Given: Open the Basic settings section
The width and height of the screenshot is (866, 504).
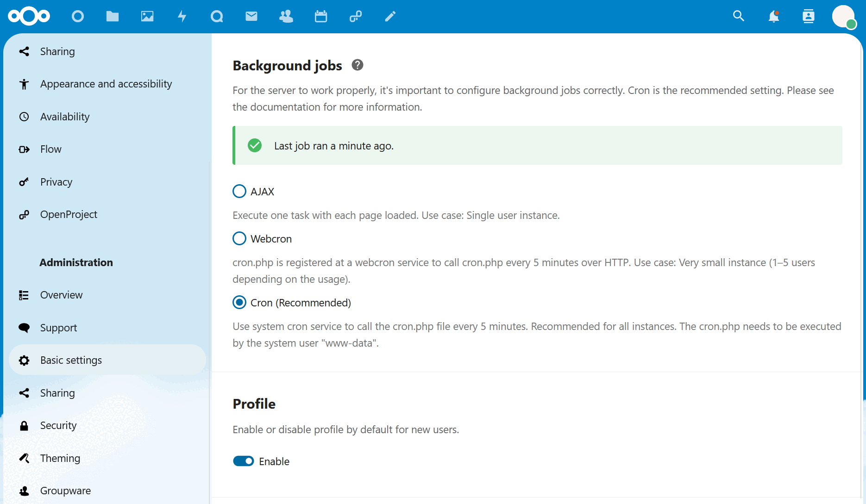Looking at the screenshot, I should (70, 360).
